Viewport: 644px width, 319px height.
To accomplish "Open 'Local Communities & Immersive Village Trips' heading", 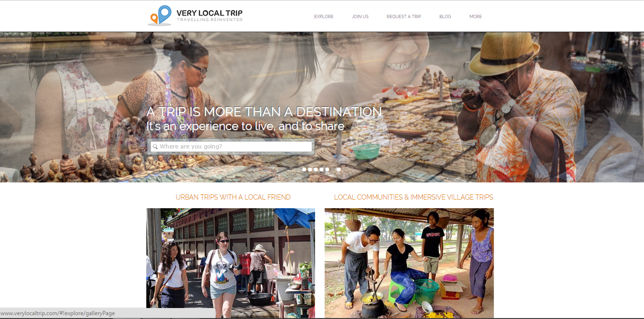I will (414, 197).
